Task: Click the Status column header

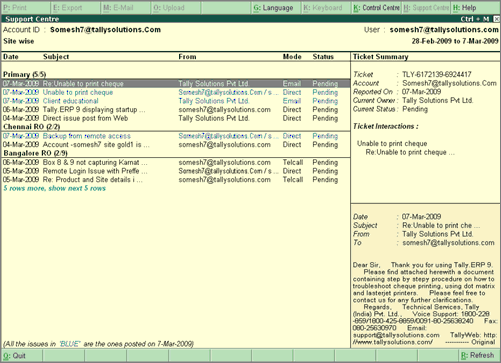Action: 323,57
